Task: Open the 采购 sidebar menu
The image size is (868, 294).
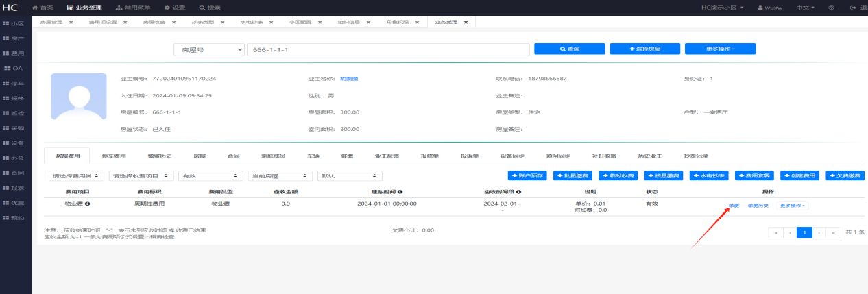Action: pyautogui.click(x=14, y=128)
